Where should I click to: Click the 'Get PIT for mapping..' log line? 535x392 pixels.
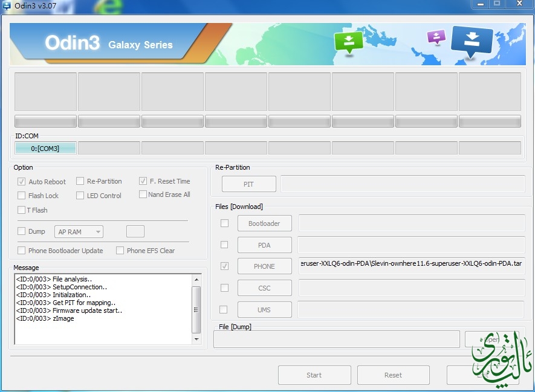tap(65, 303)
